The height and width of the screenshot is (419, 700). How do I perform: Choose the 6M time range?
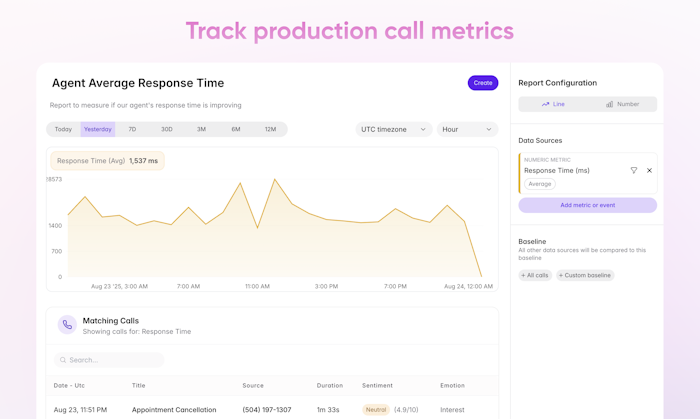pos(236,129)
